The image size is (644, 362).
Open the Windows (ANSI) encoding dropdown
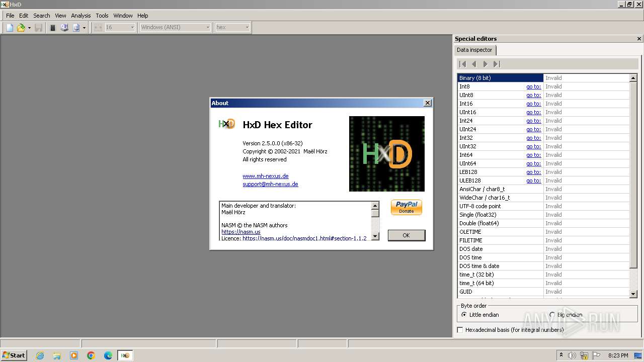[x=175, y=27]
